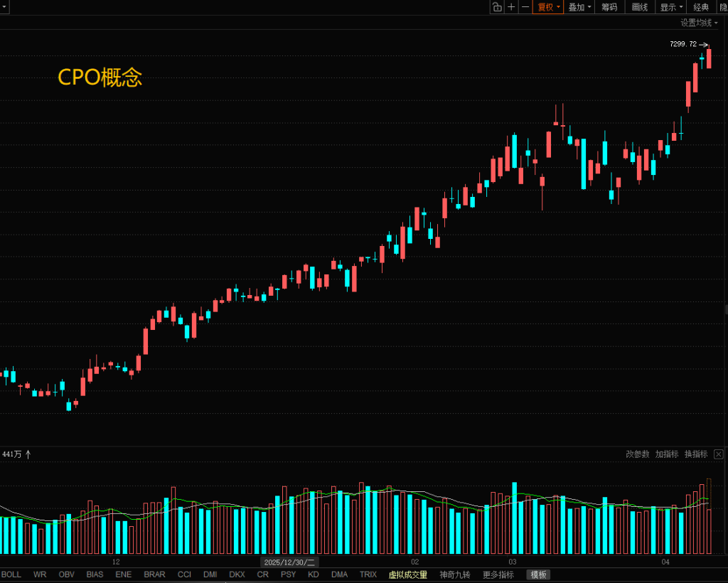Open the 复权 dropdown menu
728x583 pixels.
coord(549,7)
